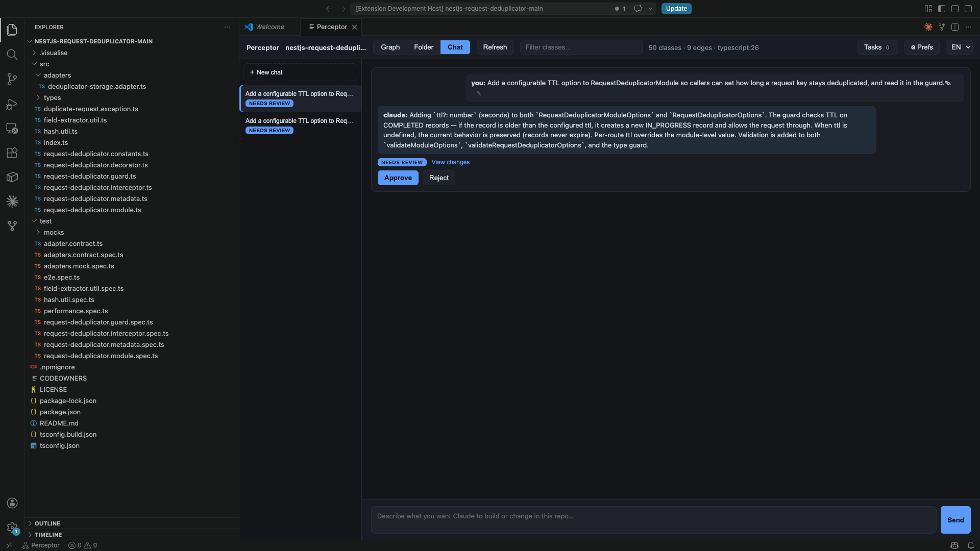980x551 pixels.
Task: Open the Run and Debug view
Action: 12,104
